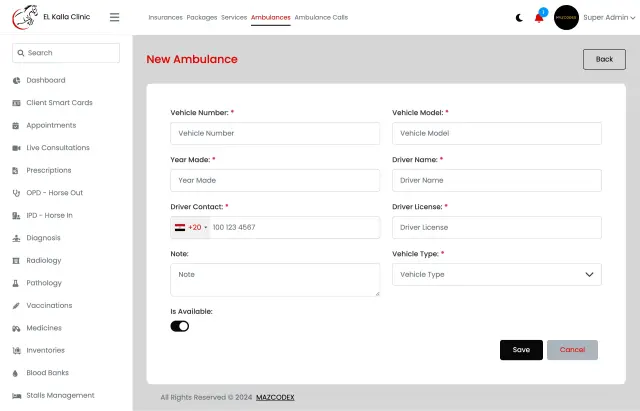This screenshot has width=640, height=411.
Task: Click the Live Consultations video icon
Action: coord(16,148)
